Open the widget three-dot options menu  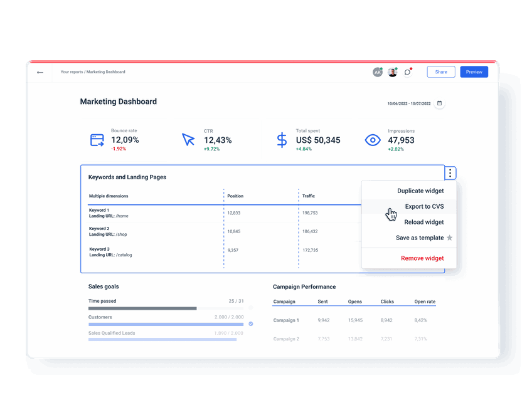click(450, 172)
